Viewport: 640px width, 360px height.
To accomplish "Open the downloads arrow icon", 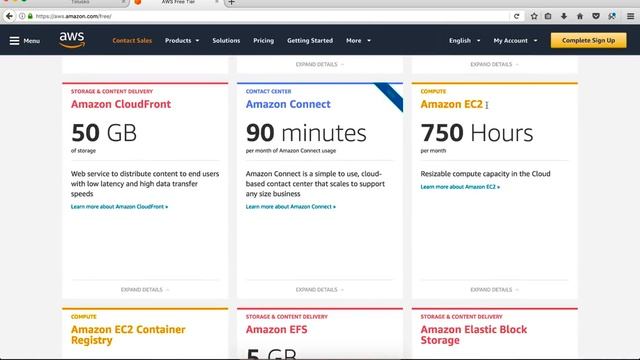I will click(x=564, y=16).
